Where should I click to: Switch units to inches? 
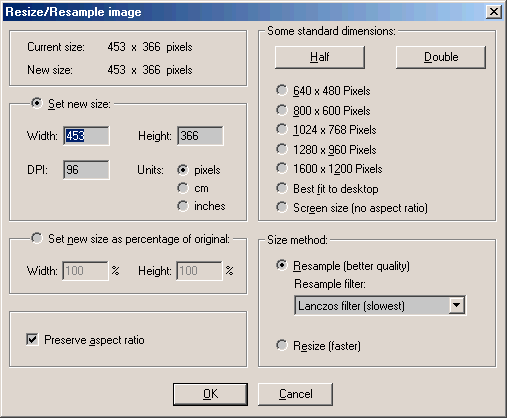pyautogui.click(x=183, y=206)
